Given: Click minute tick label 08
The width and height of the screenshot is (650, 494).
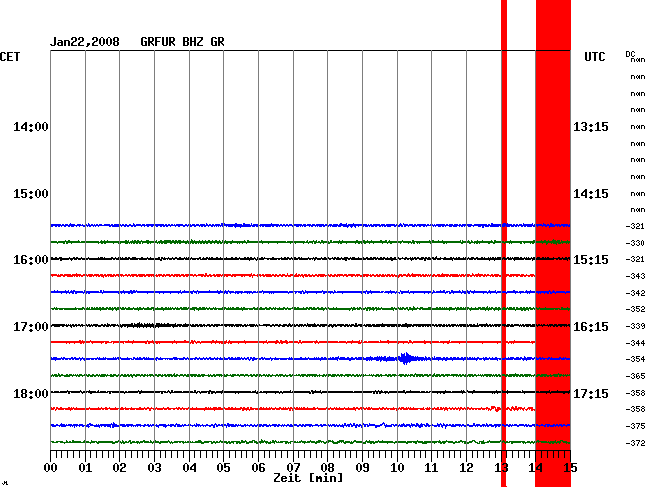Looking at the screenshot, I should [x=327, y=468].
